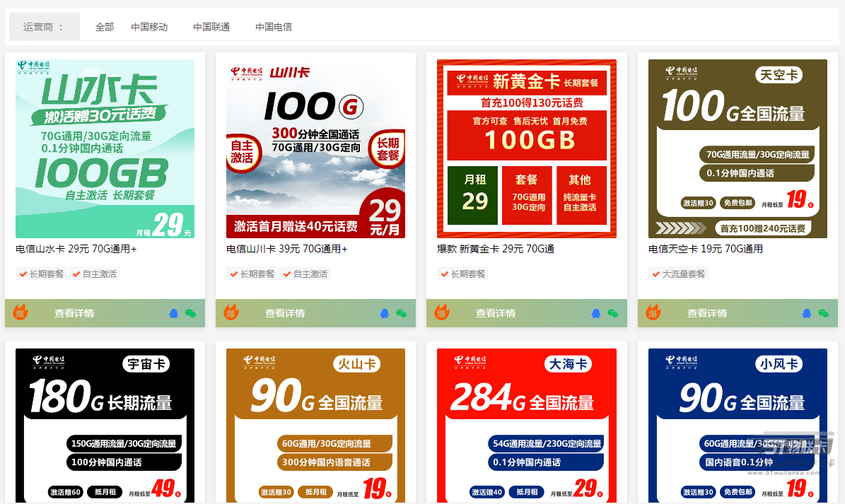
Task: Click the hot flame icon on 电信山水卡 card
Action: tap(21, 312)
